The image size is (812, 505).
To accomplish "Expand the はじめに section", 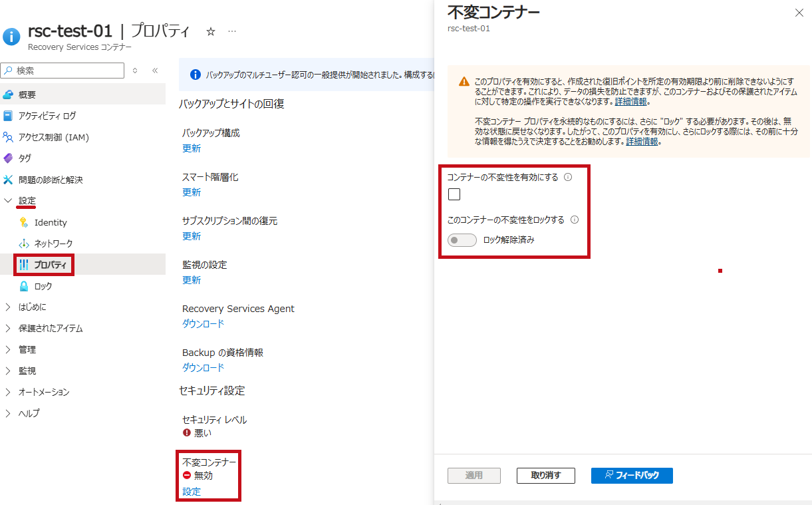I will click(8, 307).
